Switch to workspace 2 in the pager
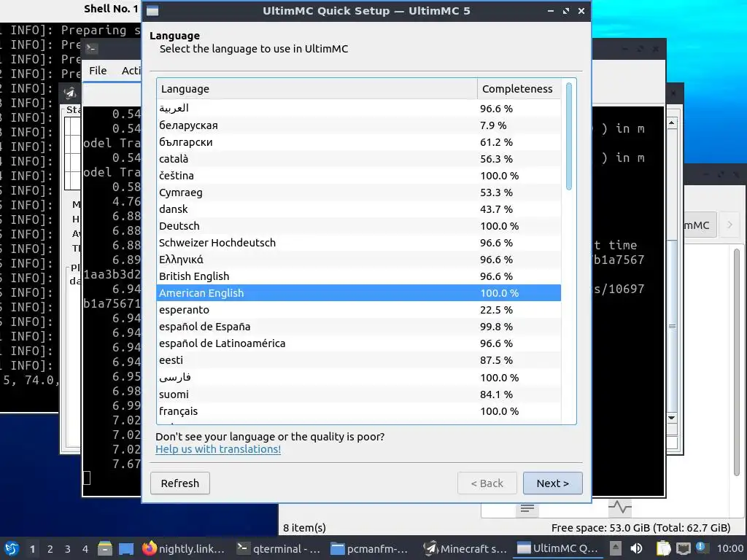 pyautogui.click(x=50, y=549)
